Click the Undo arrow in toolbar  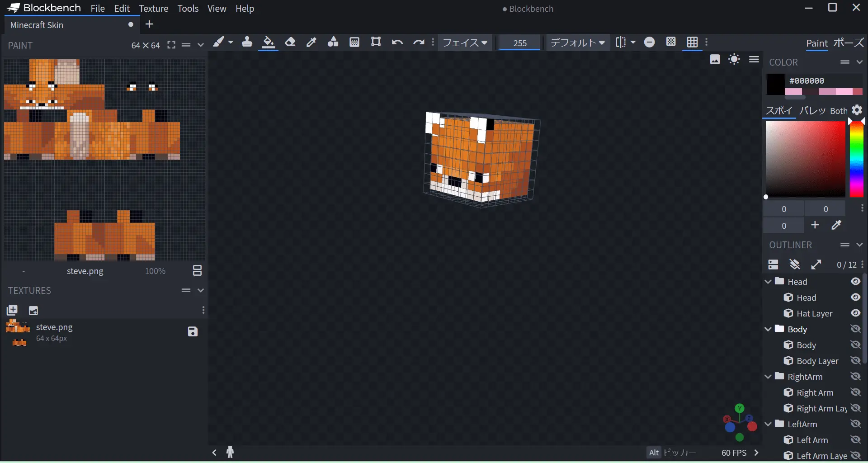(x=397, y=43)
